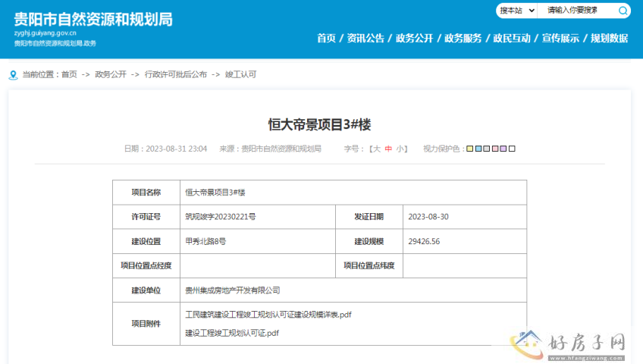Click the 项目位置点纬度 label cell

369,265
